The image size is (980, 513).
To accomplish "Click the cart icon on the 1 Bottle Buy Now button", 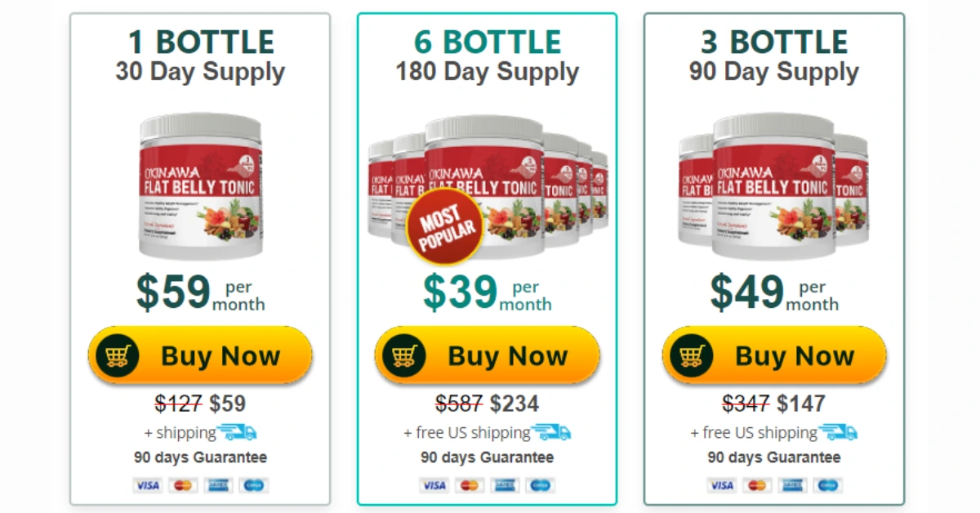I will (118, 356).
